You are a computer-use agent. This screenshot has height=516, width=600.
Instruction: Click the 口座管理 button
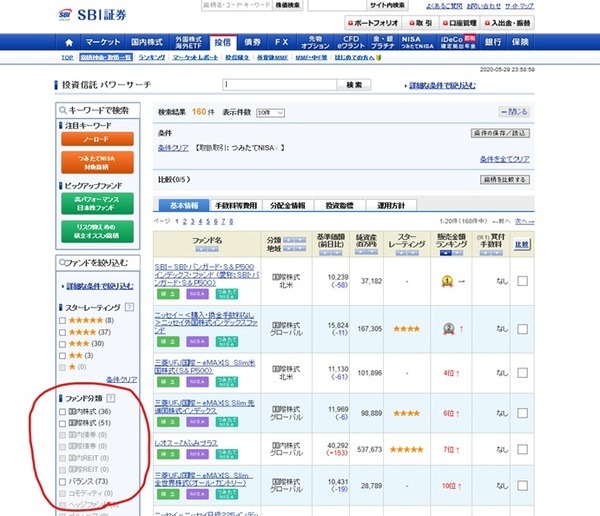tap(460, 23)
